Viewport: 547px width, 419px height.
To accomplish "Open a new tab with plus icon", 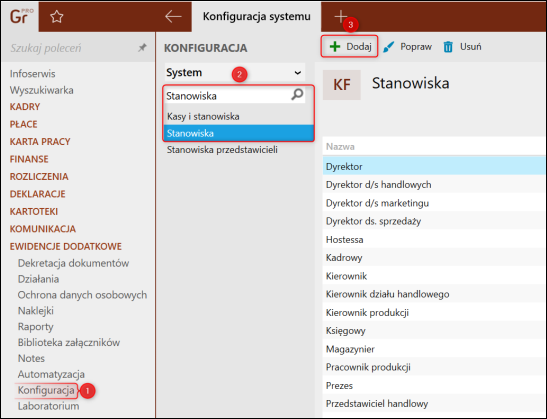I will coord(340,16).
